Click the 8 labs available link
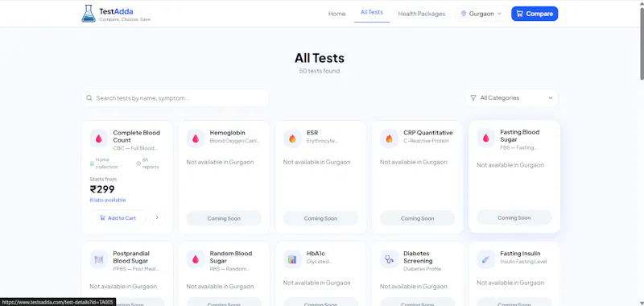 (108, 200)
